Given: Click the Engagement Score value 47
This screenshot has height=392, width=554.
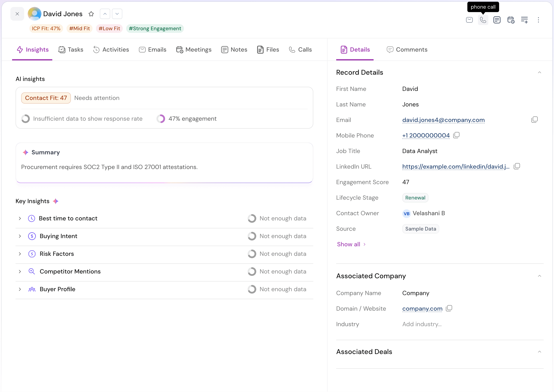Looking at the screenshot, I should 406,182.
